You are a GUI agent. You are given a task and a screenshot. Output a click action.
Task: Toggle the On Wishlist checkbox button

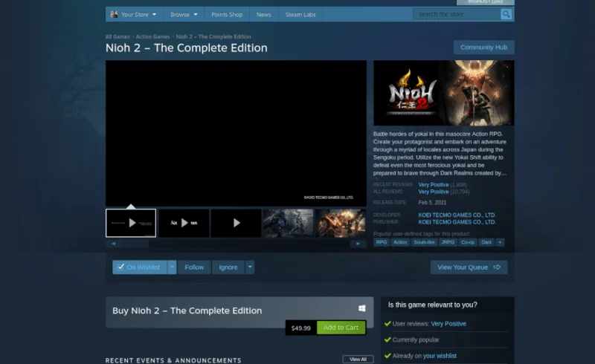(x=139, y=267)
